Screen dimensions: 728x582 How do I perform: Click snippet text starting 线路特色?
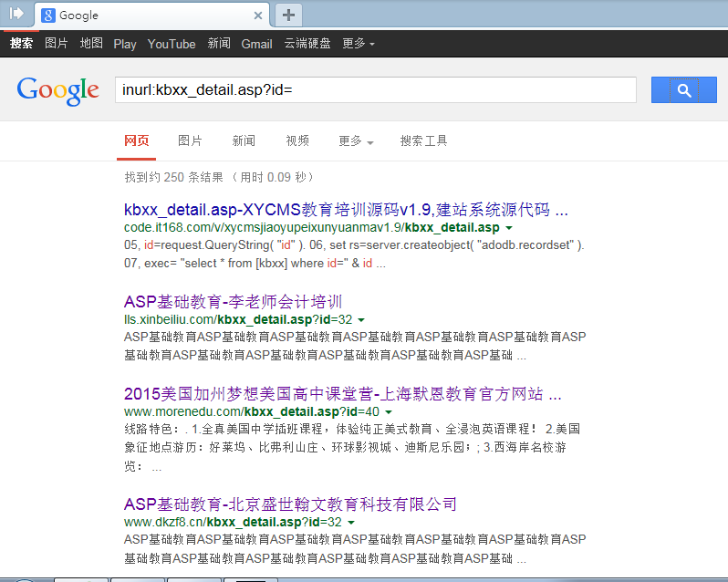click(x=352, y=447)
